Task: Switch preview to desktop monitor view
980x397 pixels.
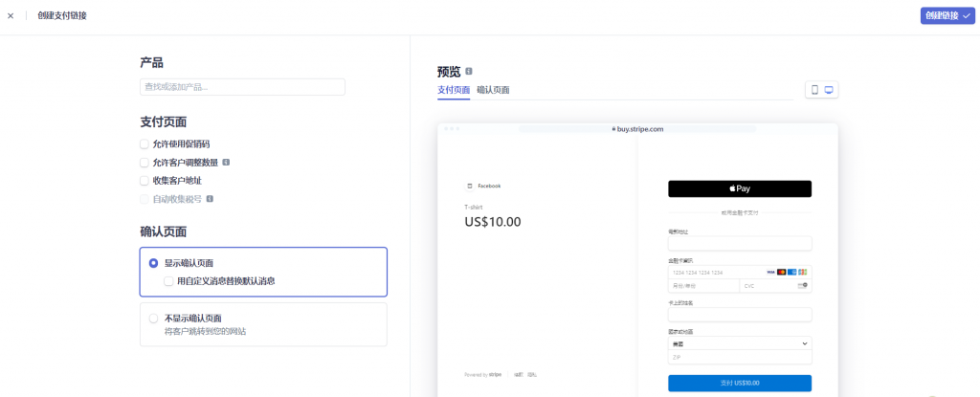Action: point(829,90)
